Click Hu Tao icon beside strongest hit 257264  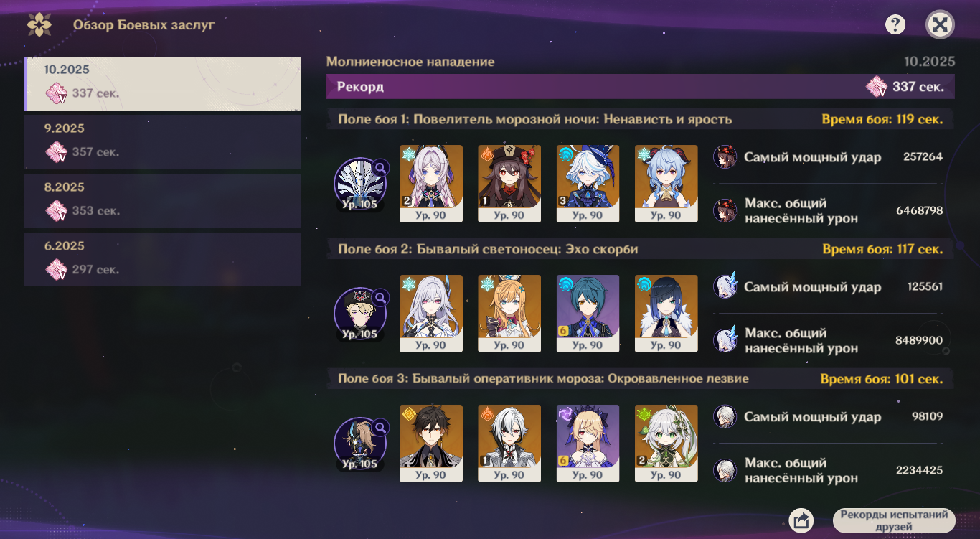pyautogui.click(x=725, y=156)
